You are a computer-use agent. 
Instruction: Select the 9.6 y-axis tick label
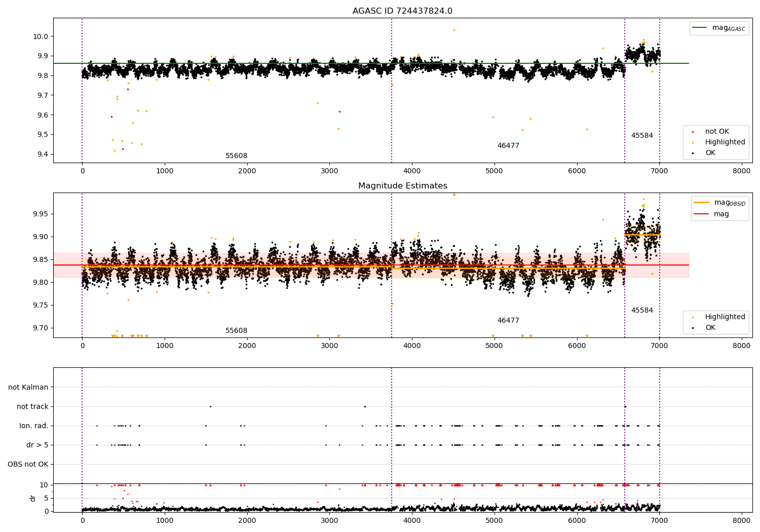(x=43, y=115)
